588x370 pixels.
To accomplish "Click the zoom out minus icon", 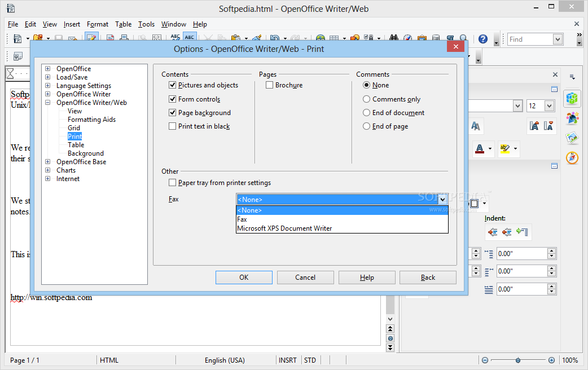I will (x=485, y=360).
